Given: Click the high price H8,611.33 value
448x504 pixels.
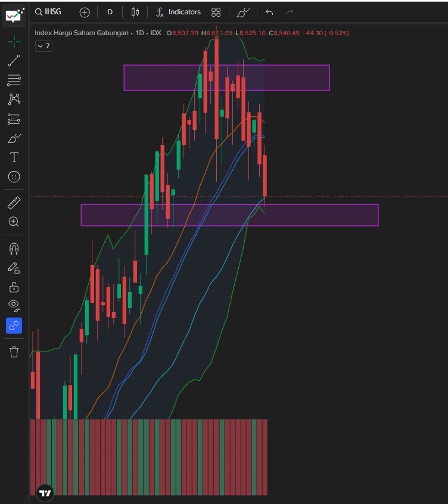Looking at the screenshot, I should tap(217, 33).
